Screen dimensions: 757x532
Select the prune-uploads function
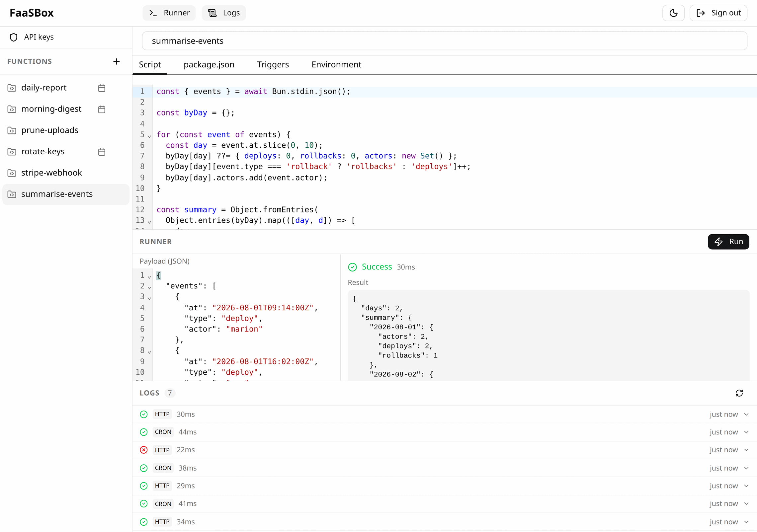click(66, 130)
